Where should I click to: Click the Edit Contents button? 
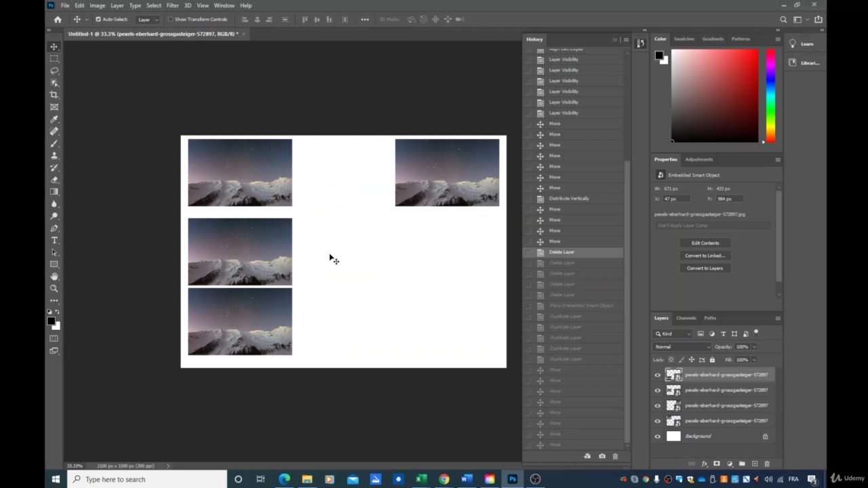point(705,243)
